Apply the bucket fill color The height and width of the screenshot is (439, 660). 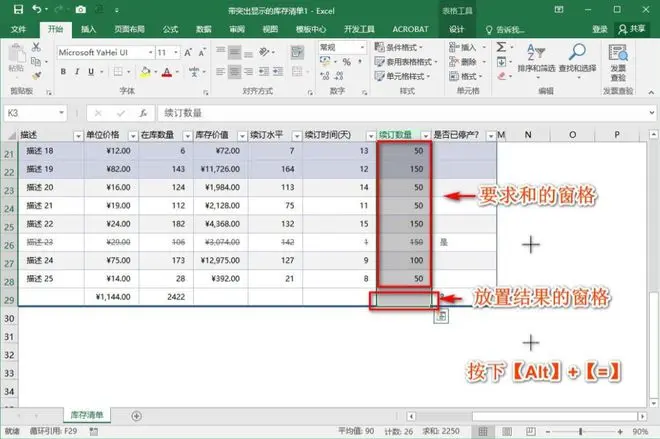[146, 72]
